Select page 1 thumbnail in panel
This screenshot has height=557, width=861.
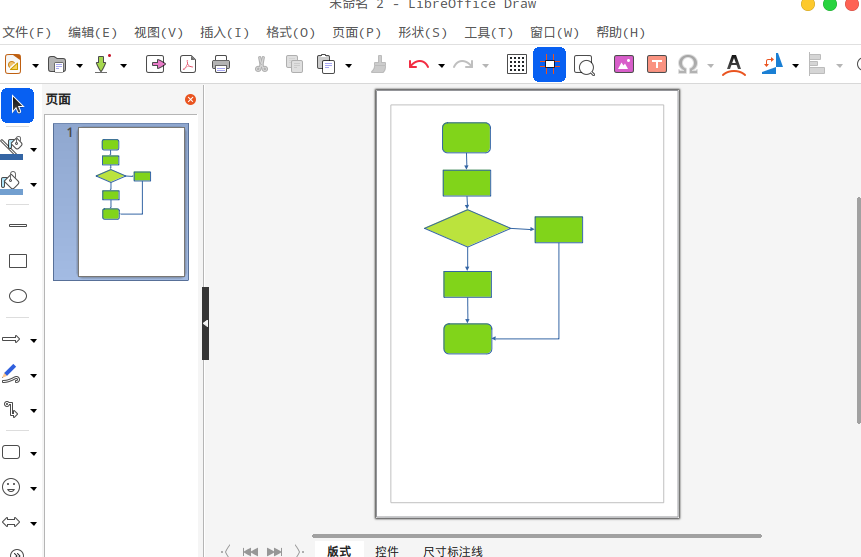pos(131,202)
